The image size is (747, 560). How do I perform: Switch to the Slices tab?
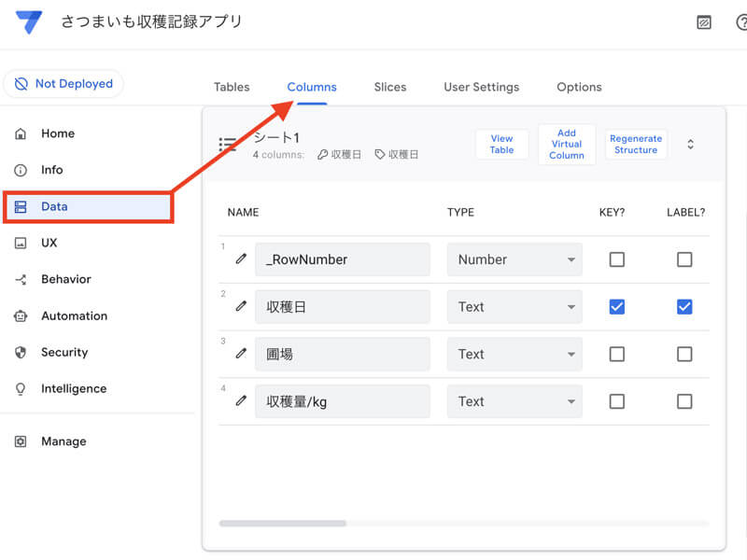coord(389,87)
